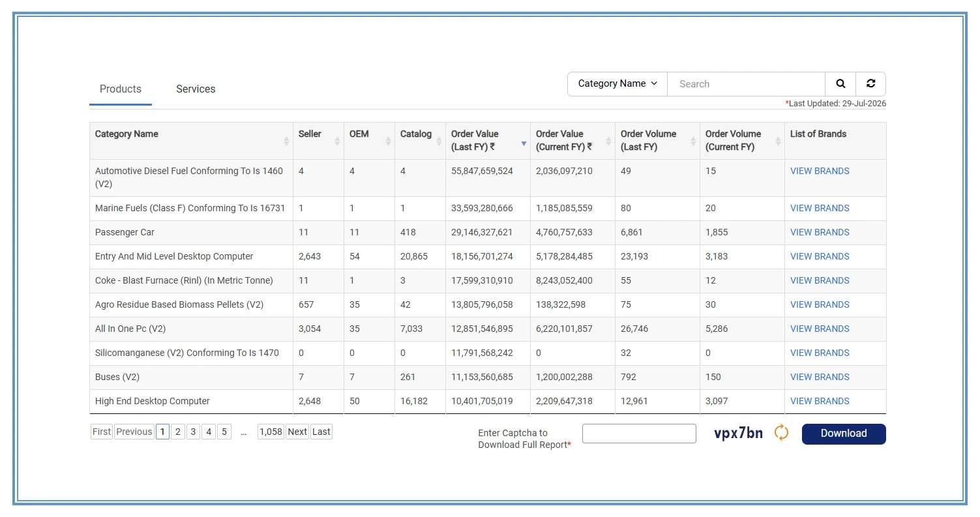Click the order value '33,593,280,666'
This screenshot has width=980, height=517.
point(482,208)
